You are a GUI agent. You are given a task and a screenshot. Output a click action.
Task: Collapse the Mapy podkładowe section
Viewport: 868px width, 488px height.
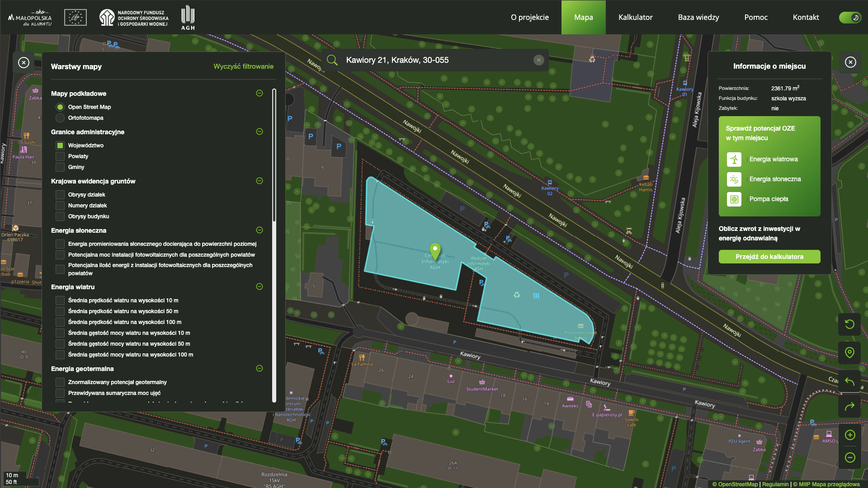(x=259, y=93)
